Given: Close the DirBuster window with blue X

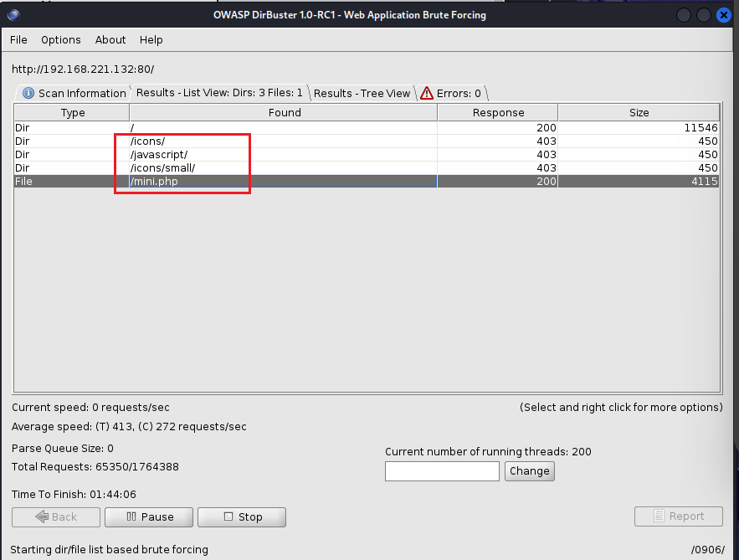Looking at the screenshot, I should [x=724, y=15].
